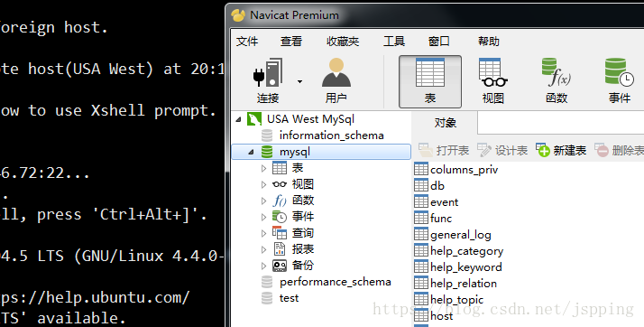Select the help_category table
This screenshot has height=327, width=644.
point(467,251)
